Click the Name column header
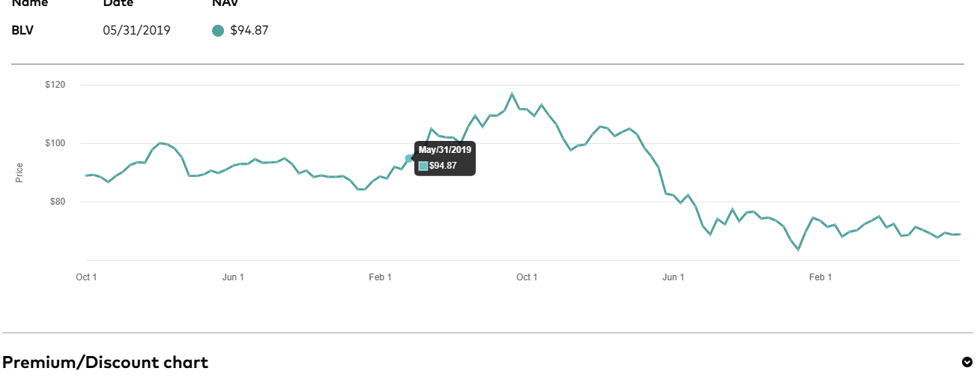The width and height of the screenshot is (980, 383). click(30, 4)
